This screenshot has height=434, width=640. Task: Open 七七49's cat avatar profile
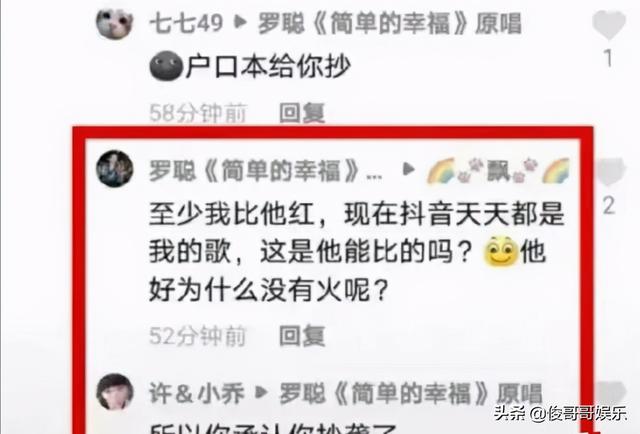click(114, 22)
